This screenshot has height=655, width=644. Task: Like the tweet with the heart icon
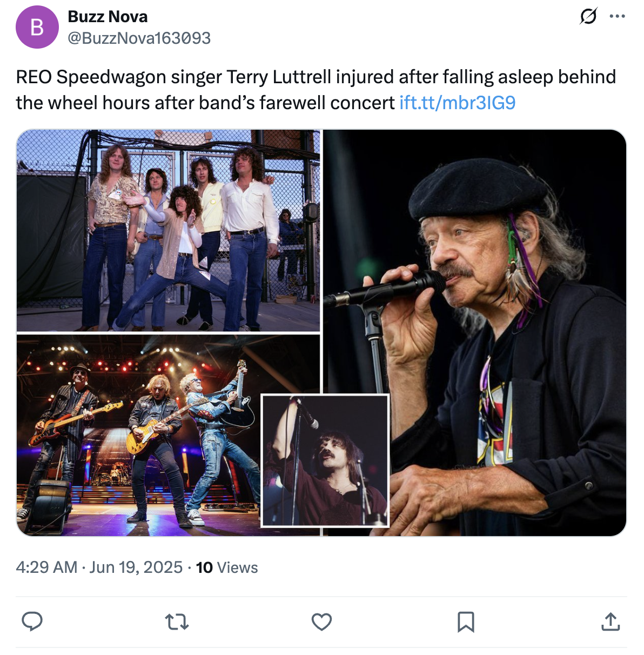(321, 622)
